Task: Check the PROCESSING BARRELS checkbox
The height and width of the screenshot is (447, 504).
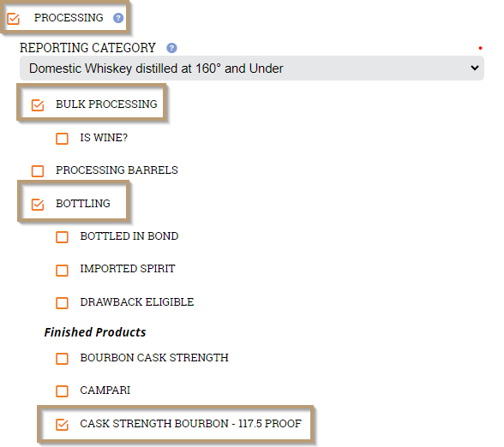Action: [38, 171]
